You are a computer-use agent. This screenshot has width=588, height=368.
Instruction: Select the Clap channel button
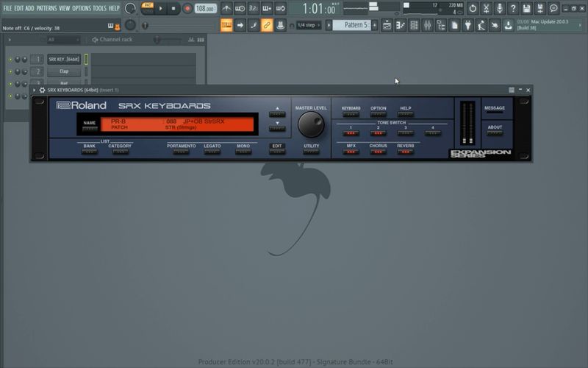(x=64, y=71)
